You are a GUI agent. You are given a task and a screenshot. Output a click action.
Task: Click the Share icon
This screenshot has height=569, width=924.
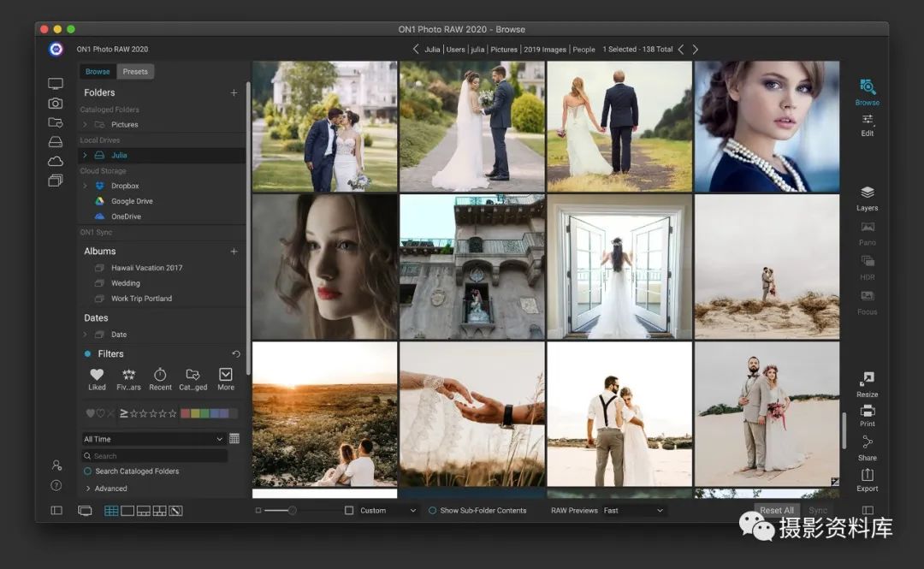pyautogui.click(x=867, y=442)
